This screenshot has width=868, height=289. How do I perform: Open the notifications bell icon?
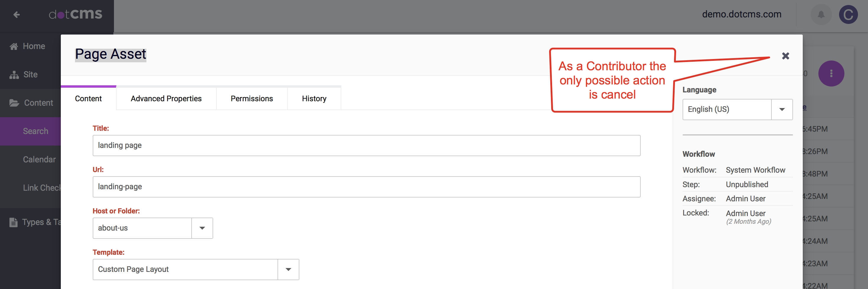pos(821,14)
